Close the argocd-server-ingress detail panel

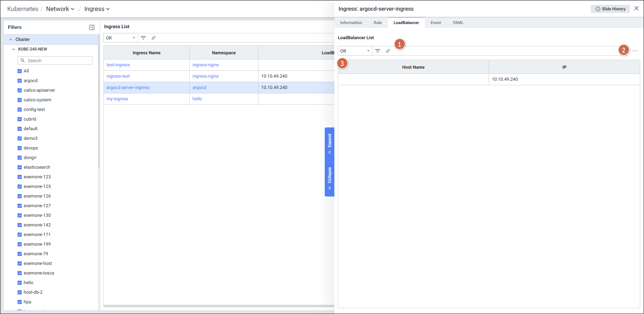(636, 9)
